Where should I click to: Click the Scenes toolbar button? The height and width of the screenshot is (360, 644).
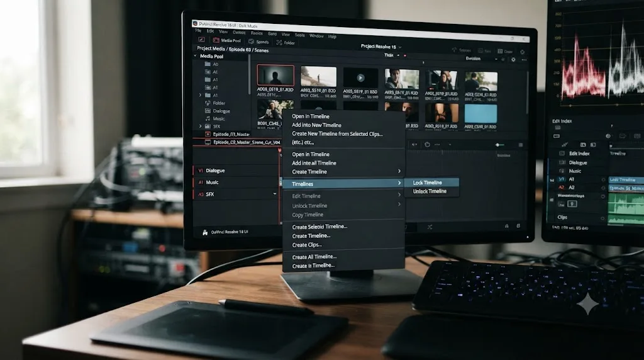point(258,42)
